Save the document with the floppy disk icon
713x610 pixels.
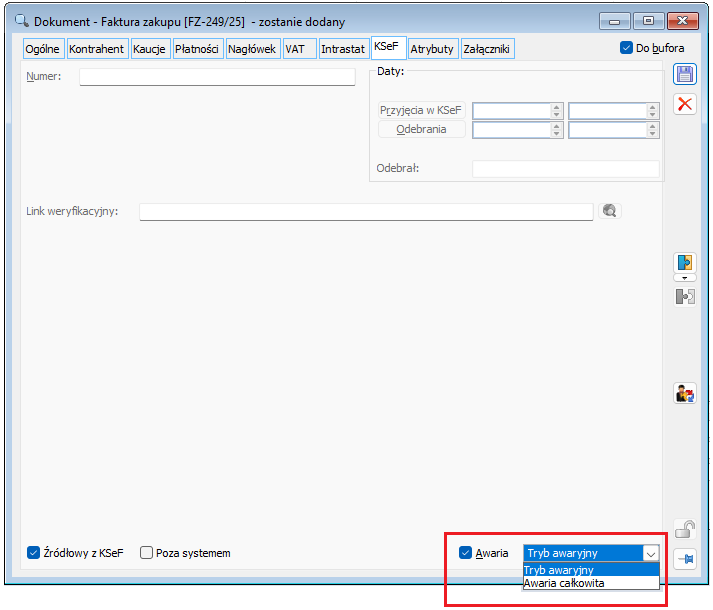pyautogui.click(x=684, y=74)
